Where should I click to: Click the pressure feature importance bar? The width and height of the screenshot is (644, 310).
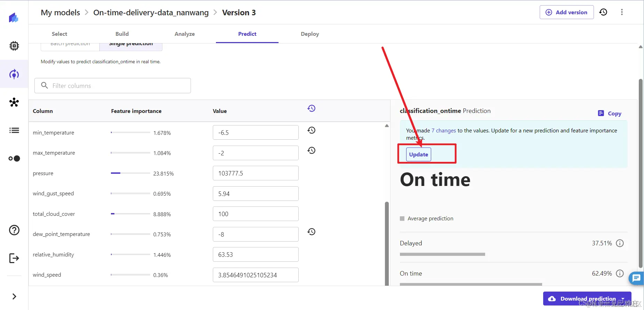point(130,173)
